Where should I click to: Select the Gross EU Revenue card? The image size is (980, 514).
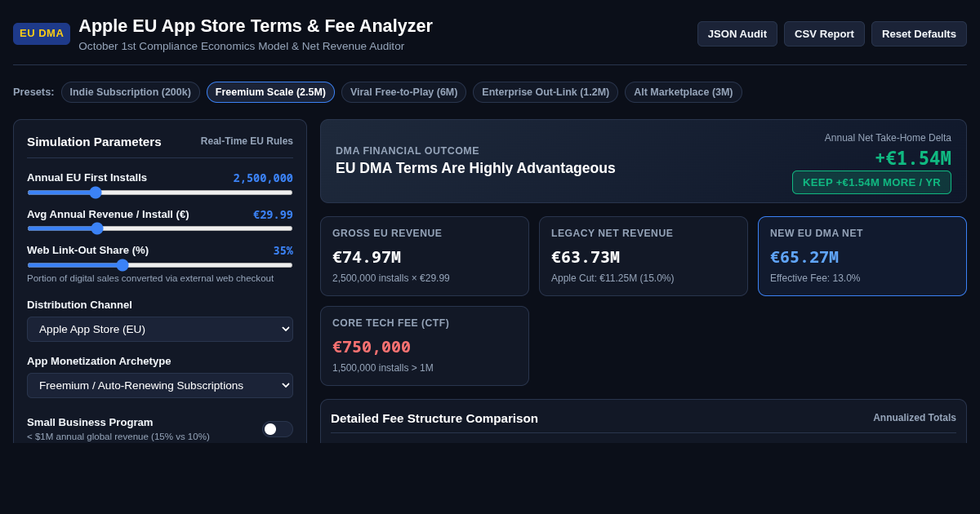pos(425,256)
